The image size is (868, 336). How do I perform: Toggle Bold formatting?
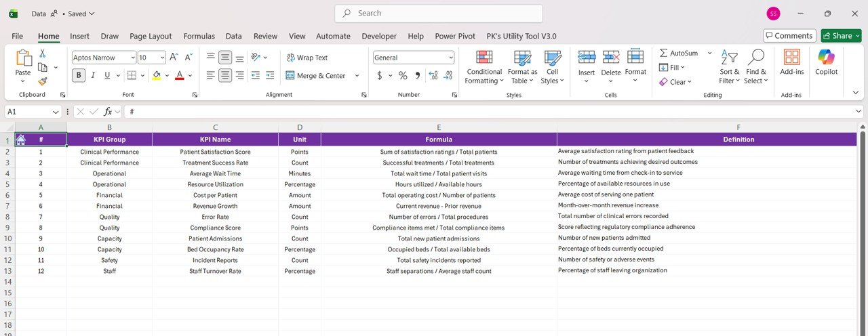pos(79,75)
